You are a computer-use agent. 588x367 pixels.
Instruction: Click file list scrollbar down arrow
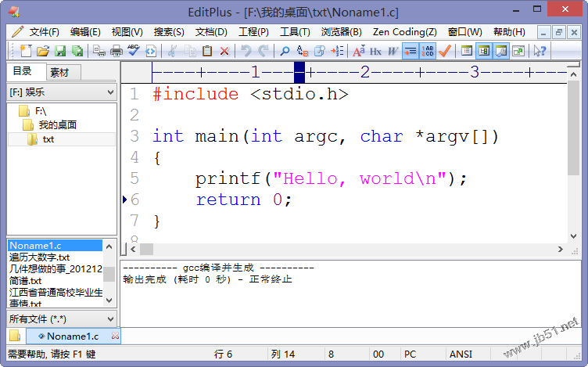tap(109, 300)
